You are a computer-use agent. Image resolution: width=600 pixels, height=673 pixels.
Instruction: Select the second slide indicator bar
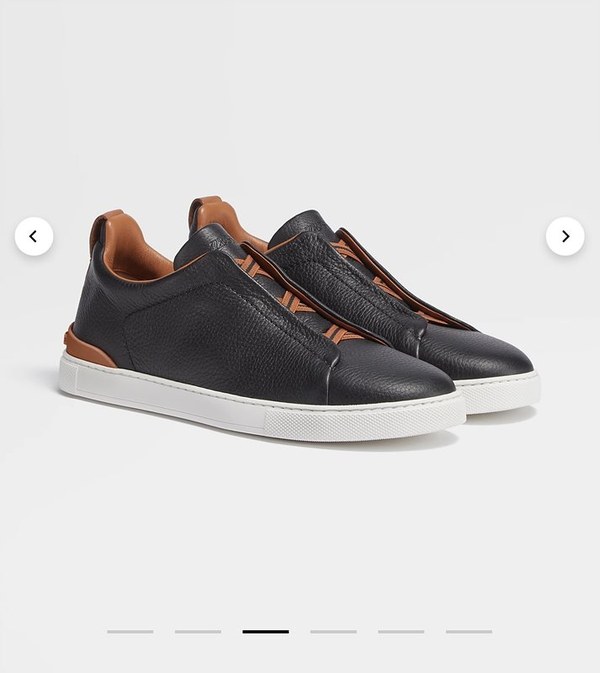click(198, 631)
